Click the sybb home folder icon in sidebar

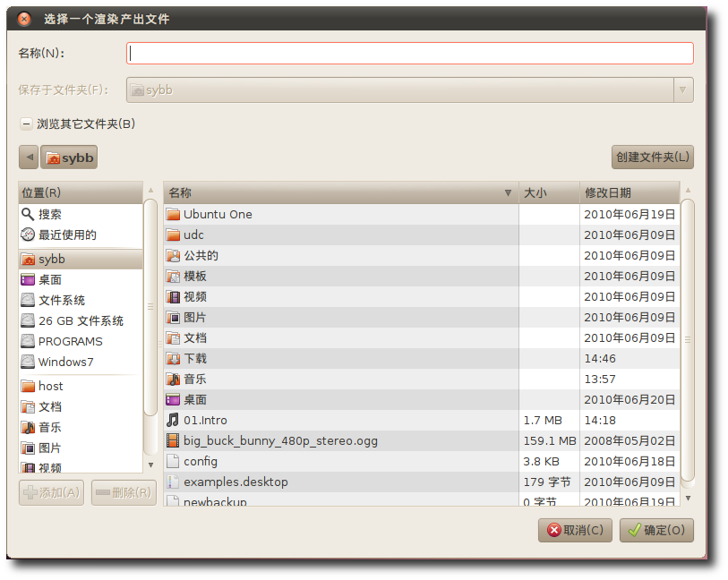[x=28, y=259]
